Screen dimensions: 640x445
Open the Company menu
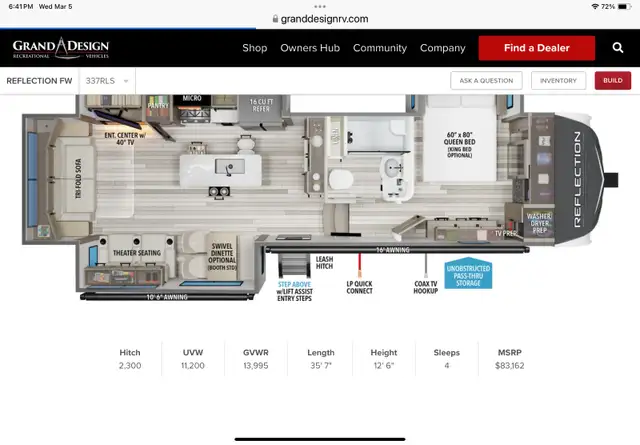click(x=442, y=48)
